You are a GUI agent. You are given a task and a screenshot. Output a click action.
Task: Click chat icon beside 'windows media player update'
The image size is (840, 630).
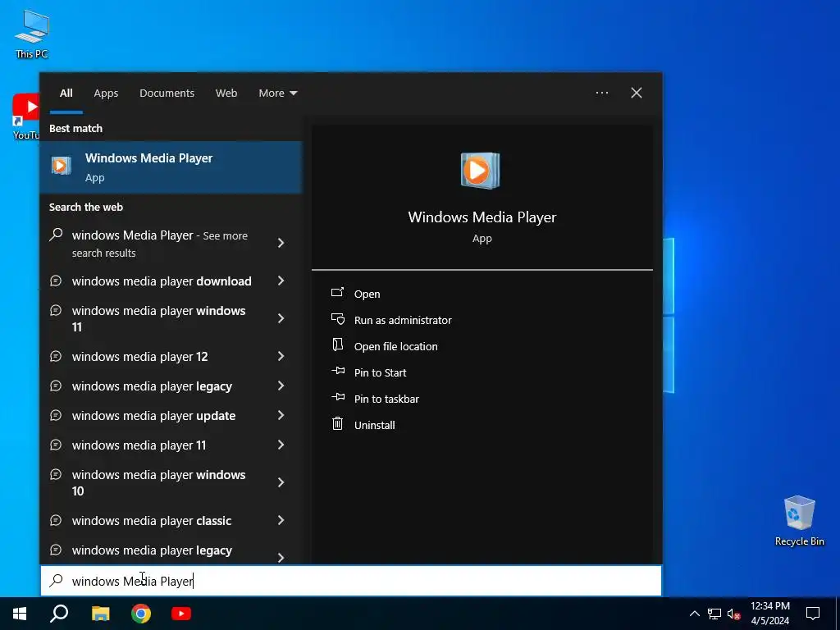coord(56,415)
